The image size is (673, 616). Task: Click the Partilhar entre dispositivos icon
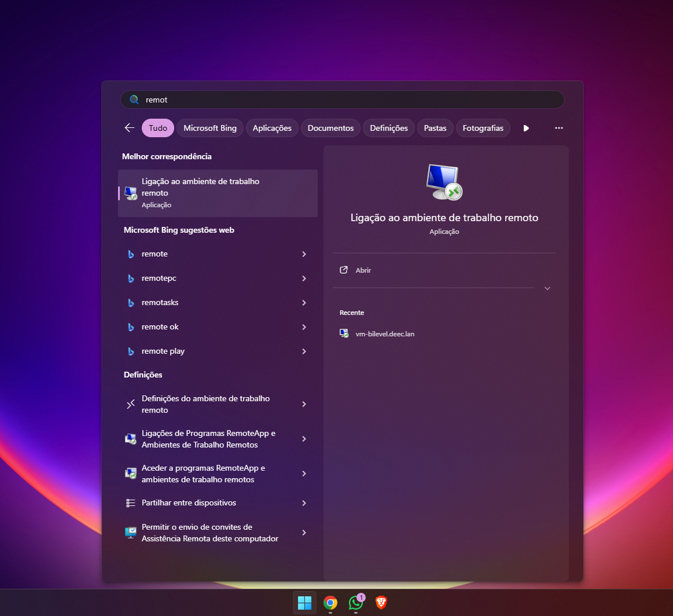[130, 503]
